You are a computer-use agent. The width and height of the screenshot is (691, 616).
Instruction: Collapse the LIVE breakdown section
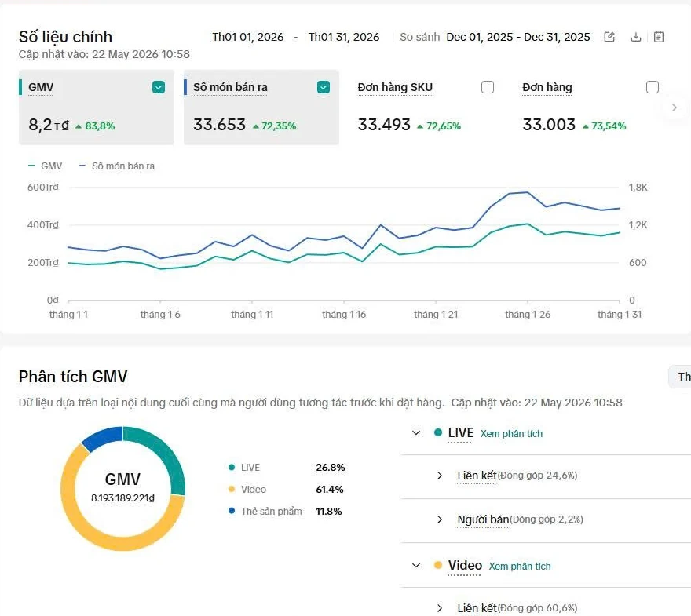coord(416,433)
